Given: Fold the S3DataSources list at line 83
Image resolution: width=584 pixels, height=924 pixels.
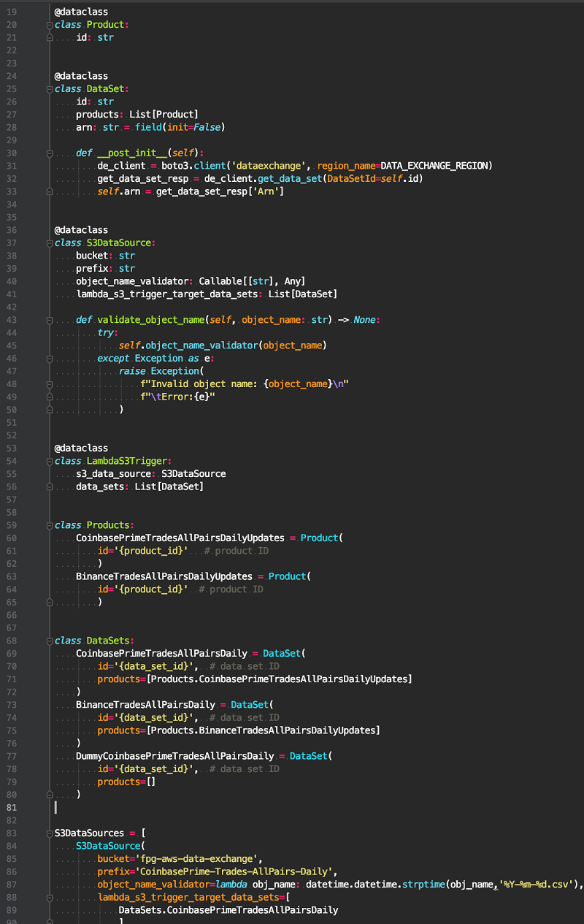Looking at the screenshot, I should 48,833.
